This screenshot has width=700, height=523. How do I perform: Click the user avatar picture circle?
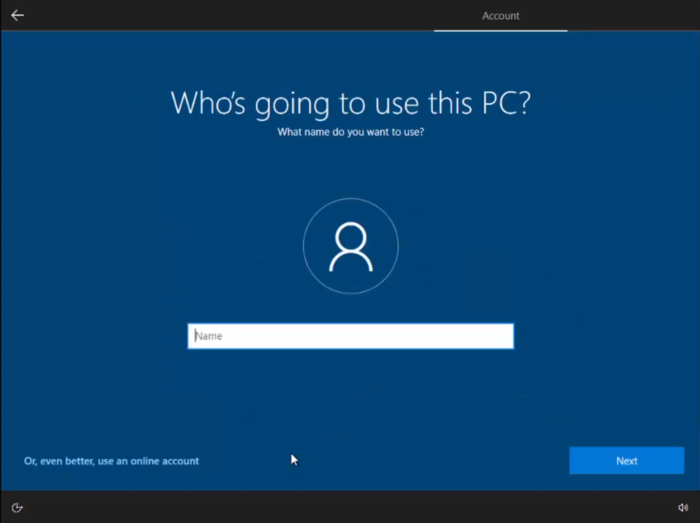pos(351,246)
